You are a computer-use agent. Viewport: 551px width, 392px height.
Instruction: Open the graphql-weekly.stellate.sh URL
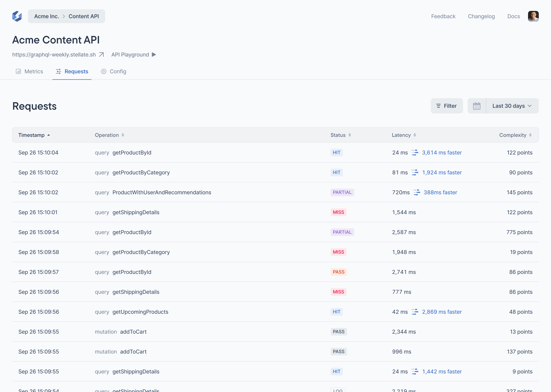[54, 55]
